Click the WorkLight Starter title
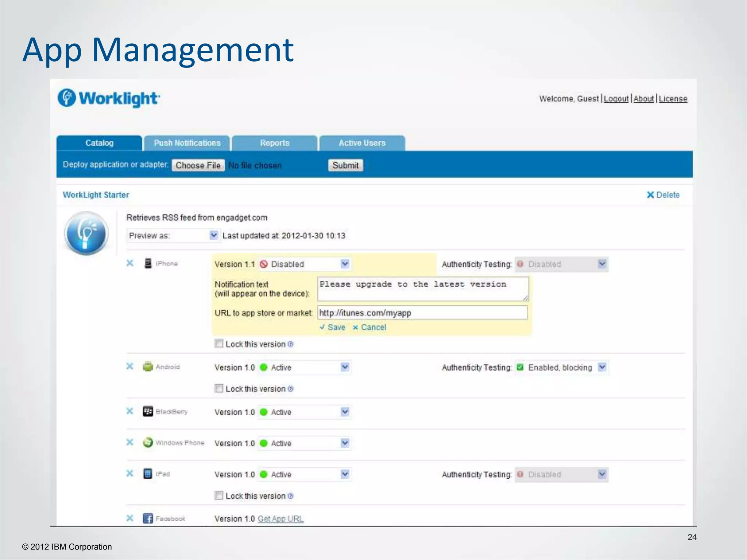Viewport: 747px width, 560px height. (x=96, y=195)
